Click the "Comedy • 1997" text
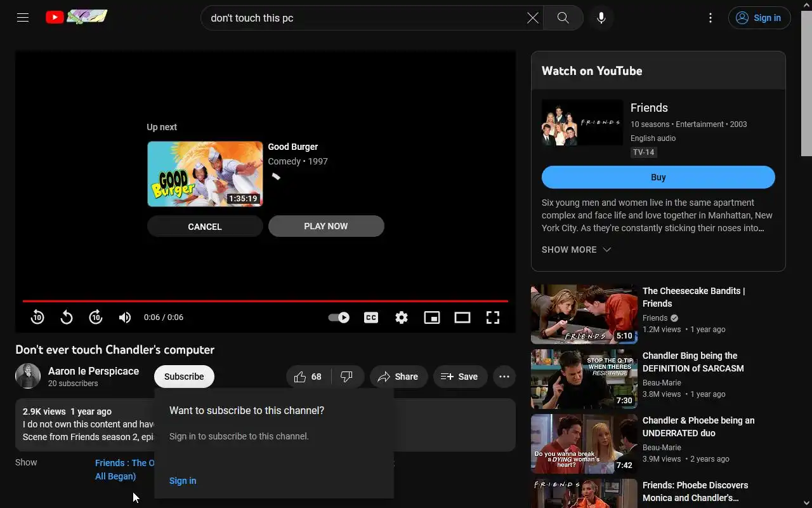 tap(298, 161)
